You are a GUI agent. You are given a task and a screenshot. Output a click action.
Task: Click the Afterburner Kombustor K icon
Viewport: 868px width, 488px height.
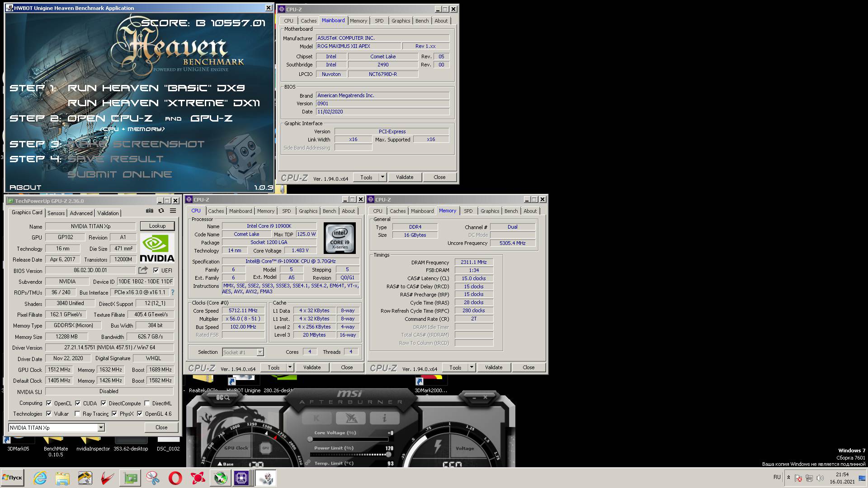(x=316, y=418)
